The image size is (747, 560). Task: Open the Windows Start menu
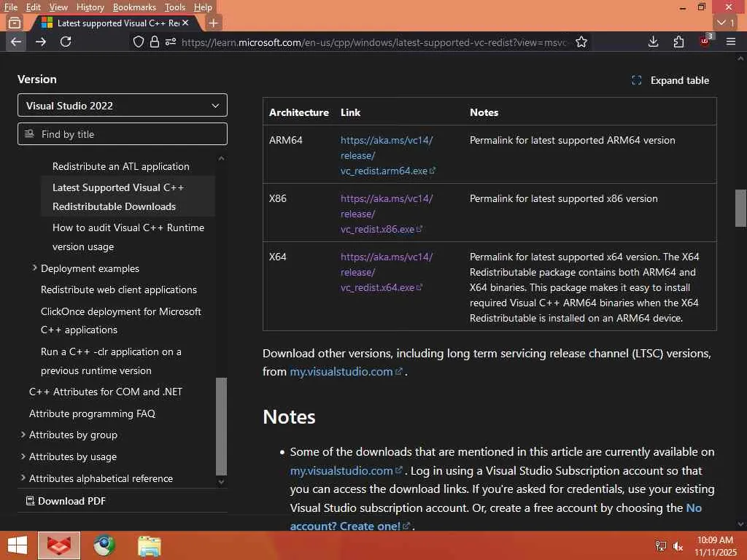tap(18, 545)
